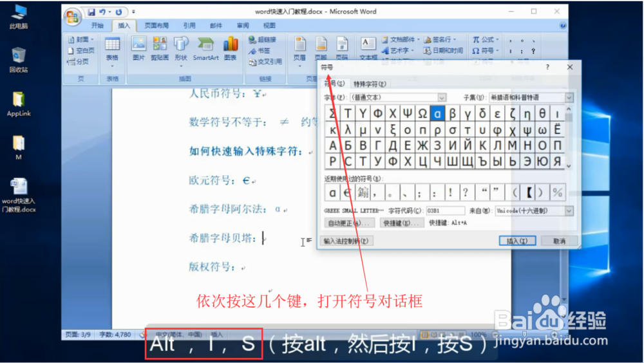Pick 【 from recently used symbols
This screenshot has width=644, height=363.
[529, 192]
